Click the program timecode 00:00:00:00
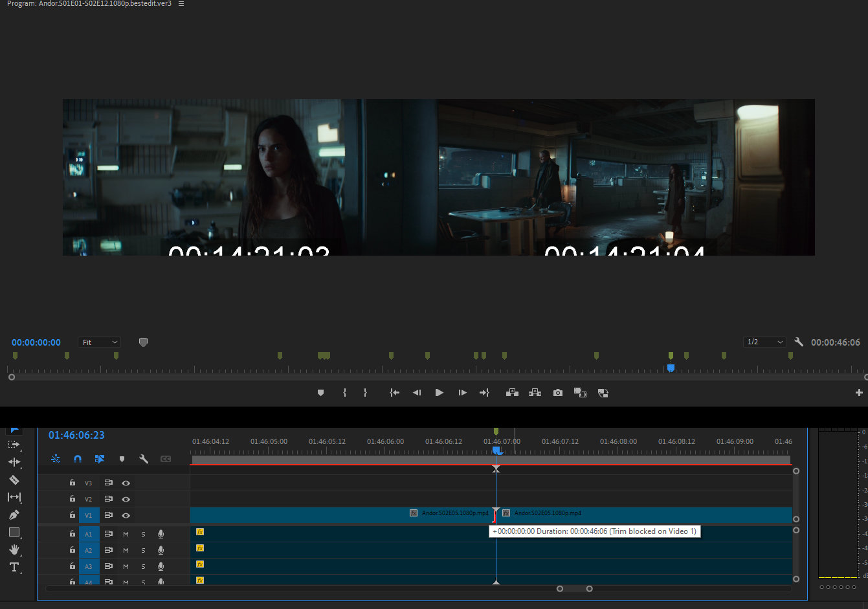This screenshot has width=868, height=609. tap(36, 342)
